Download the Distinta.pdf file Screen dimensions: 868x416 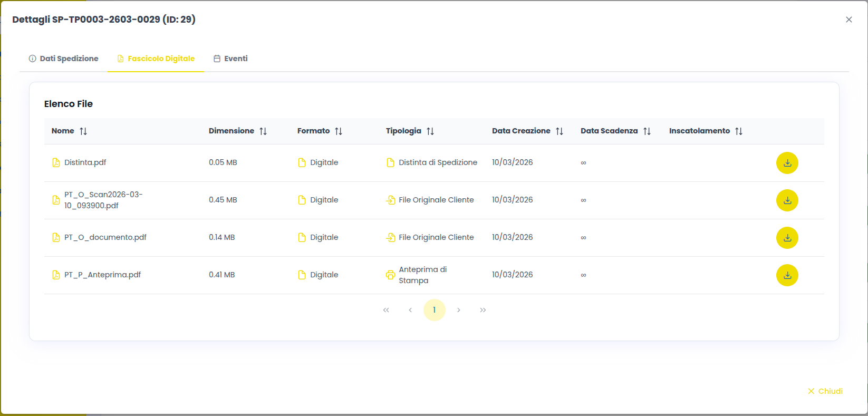click(787, 163)
